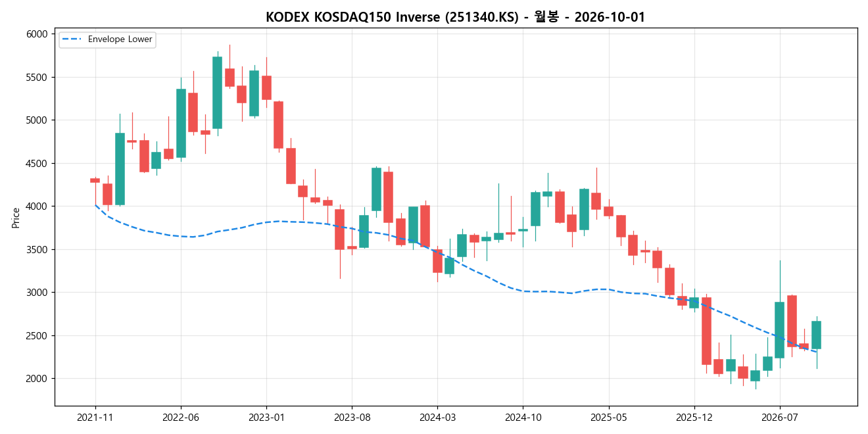Click the 3500 y-axis tick label

pos(37,250)
